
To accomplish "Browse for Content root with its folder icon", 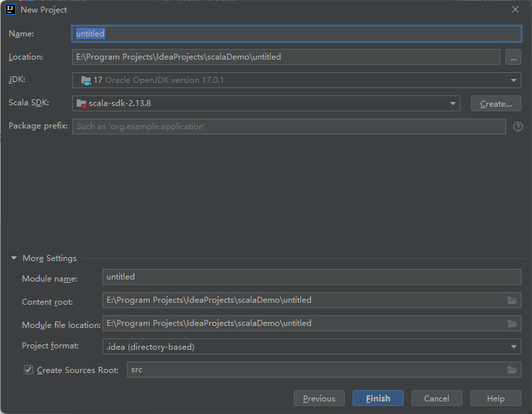I will tap(512, 300).
